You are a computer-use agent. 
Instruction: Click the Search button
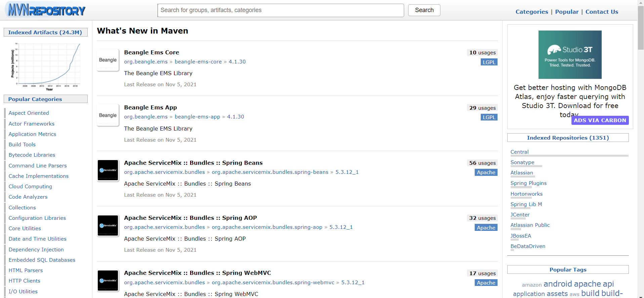coord(424,10)
